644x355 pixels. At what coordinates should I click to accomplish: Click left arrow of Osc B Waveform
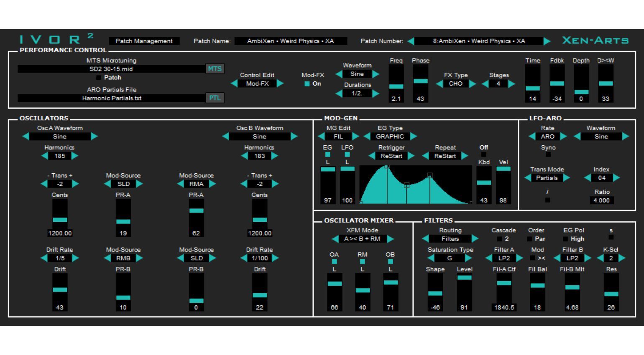click(x=225, y=137)
